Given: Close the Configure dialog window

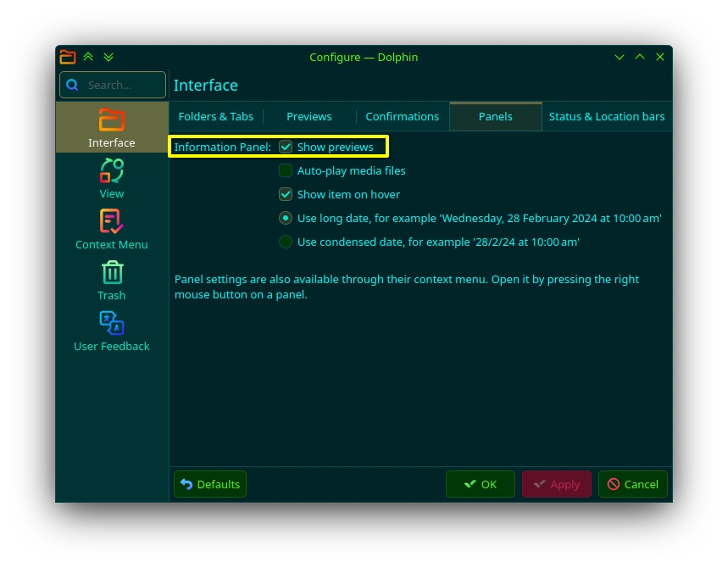Looking at the screenshot, I should (x=659, y=57).
